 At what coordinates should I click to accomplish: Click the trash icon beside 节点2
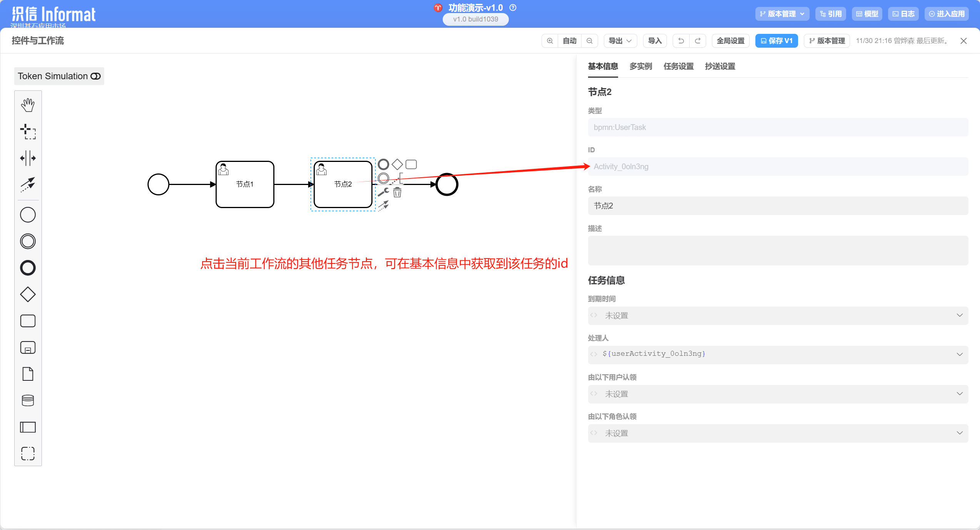[397, 193]
